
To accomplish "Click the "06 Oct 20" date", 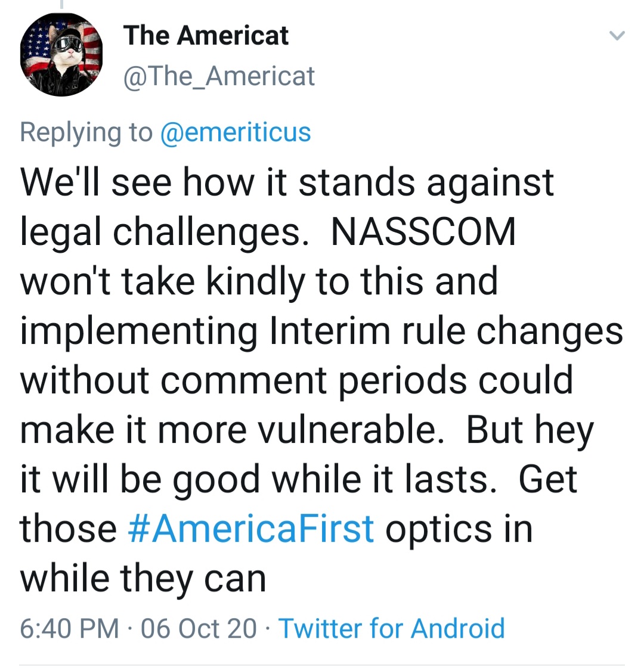I will tap(199, 628).
